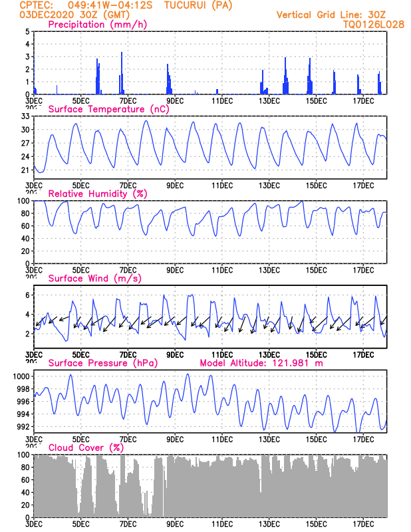Click the Model Altitude 121.981 m label
The width and height of the screenshot is (411, 532).
[261, 363]
